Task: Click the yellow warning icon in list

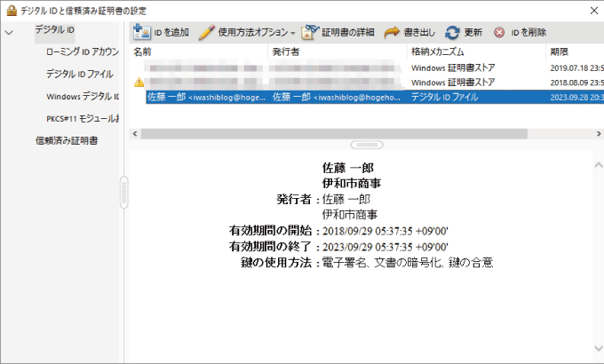Action: click(x=139, y=82)
